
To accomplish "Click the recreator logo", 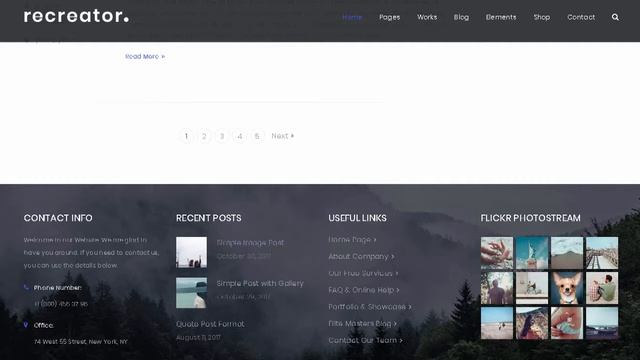I will tap(76, 16).
